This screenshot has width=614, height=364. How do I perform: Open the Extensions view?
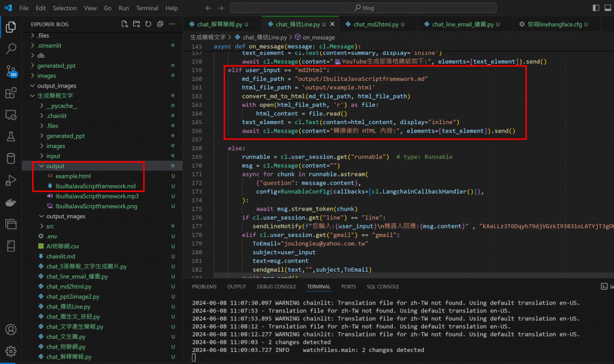click(x=11, y=93)
